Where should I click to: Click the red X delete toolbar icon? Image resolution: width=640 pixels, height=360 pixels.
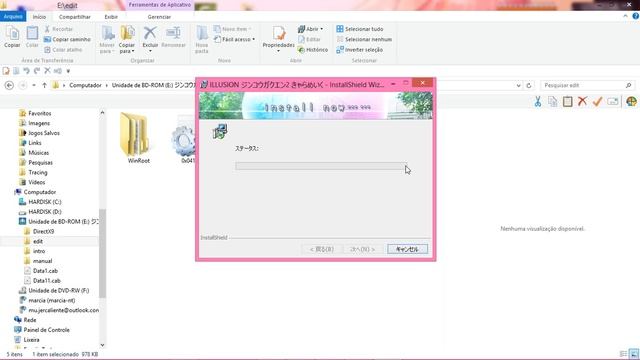(x=582, y=102)
